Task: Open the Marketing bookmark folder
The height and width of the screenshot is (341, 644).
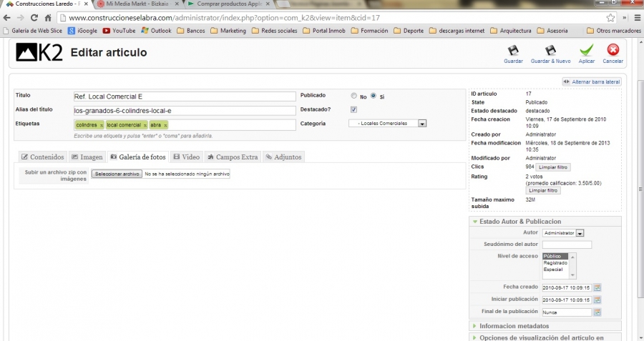Action: click(228, 31)
